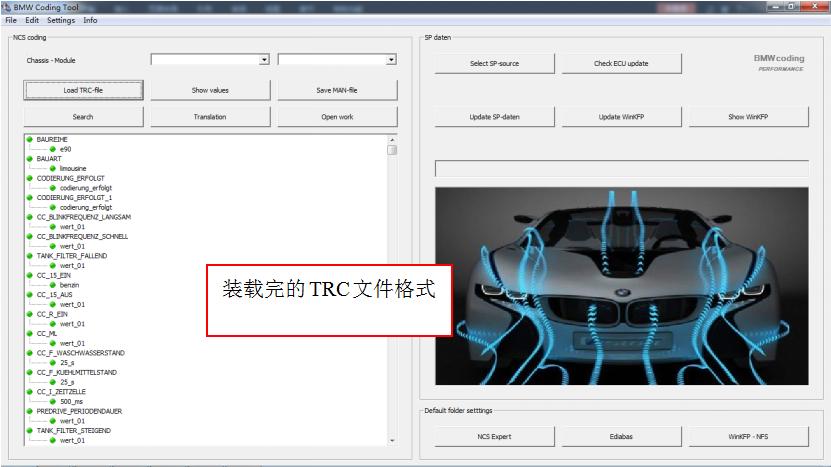Click the green dot icon beside CC_ML

pyautogui.click(x=30, y=333)
